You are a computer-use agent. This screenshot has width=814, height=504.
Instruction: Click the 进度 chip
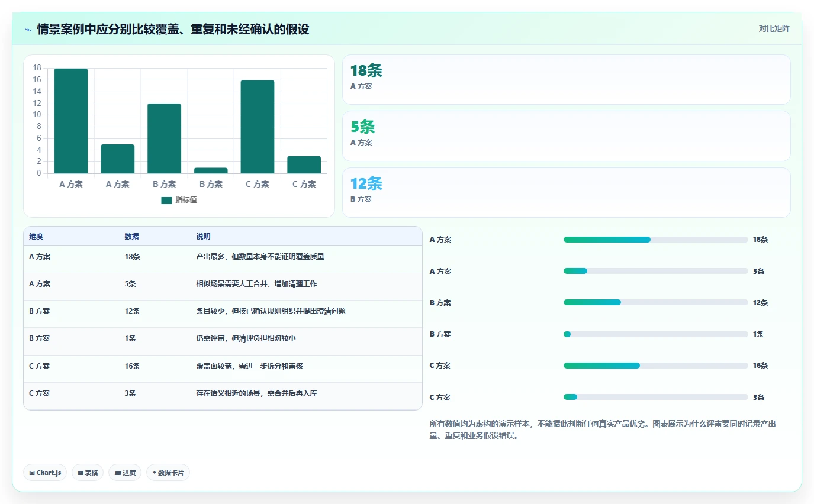(x=125, y=473)
